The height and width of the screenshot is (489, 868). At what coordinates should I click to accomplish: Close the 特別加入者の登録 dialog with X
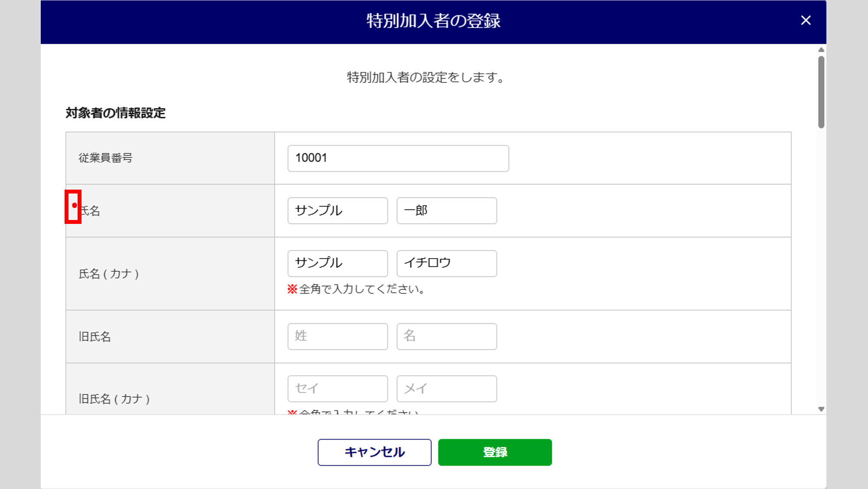806,20
